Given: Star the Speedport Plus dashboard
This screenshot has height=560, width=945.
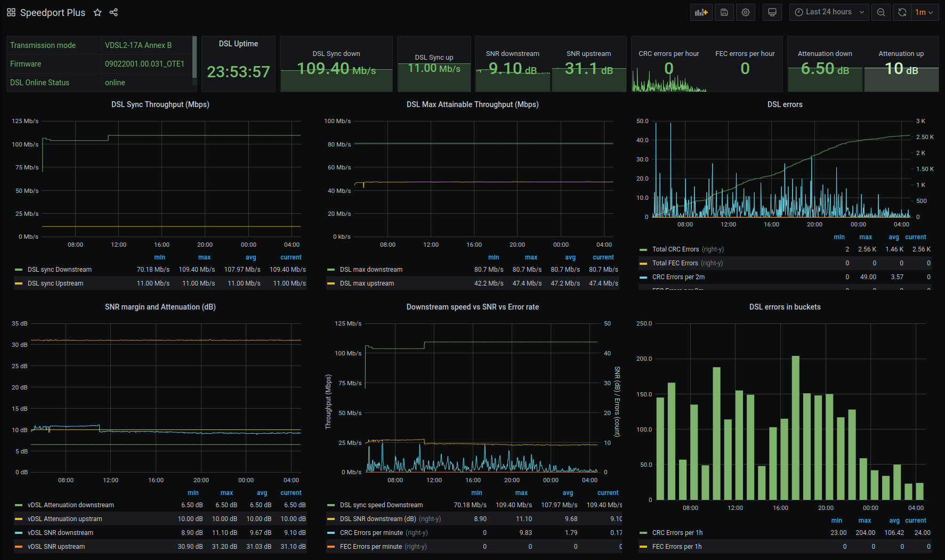Looking at the screenshot, I should tap(98, 12).
